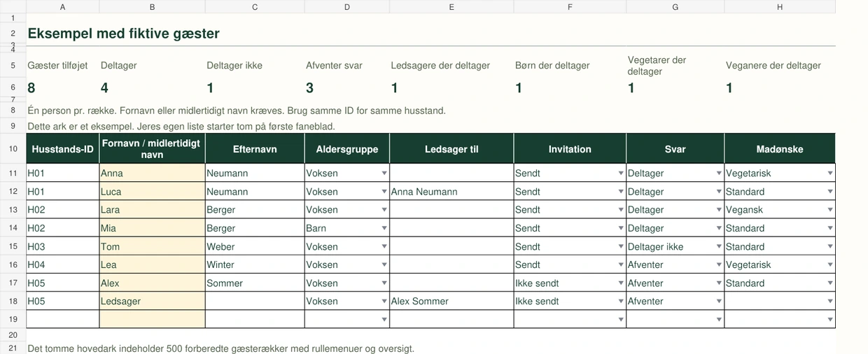Click first name cell 'Lea'
Viewport: 868px width, 354px height.
[x=153, y=265]
